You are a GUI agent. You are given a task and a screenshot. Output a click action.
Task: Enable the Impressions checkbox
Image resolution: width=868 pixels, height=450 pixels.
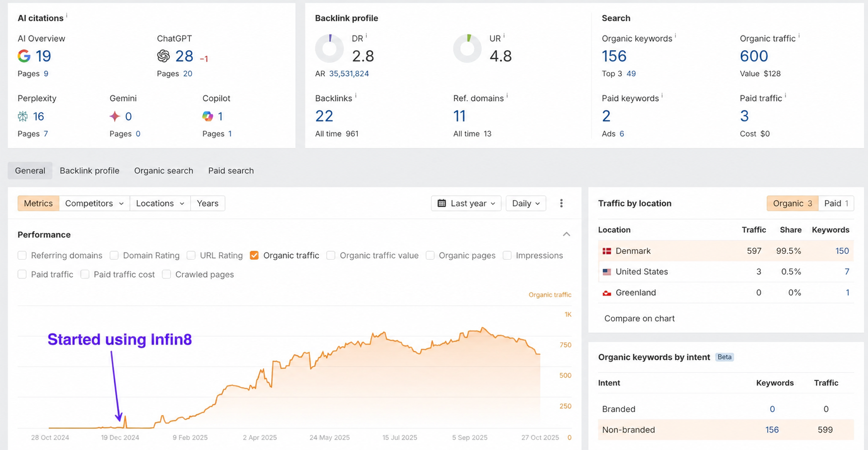pyautogui.click(x=507, y=255)
